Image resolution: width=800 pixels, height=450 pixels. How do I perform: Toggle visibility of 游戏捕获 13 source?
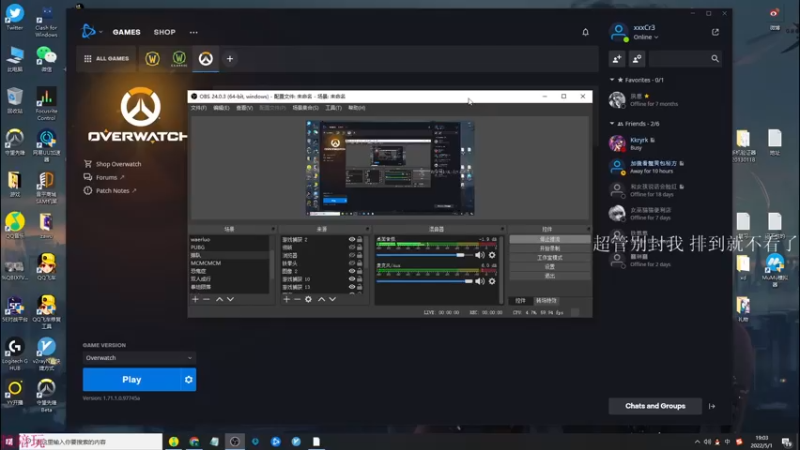click(352, 287)
